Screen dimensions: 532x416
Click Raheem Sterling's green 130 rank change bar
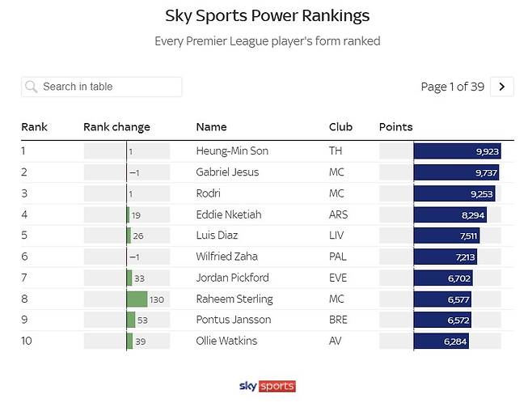(x=137, y=299)
